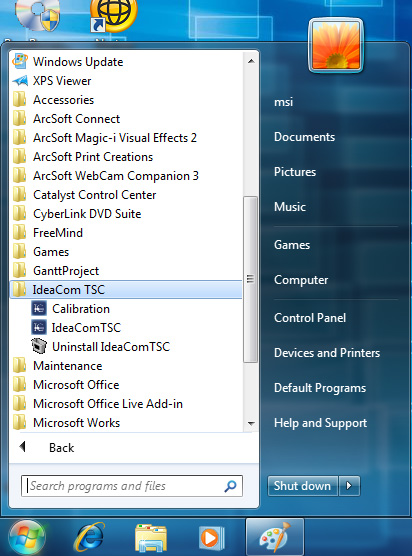This screenshot has height=556, width=412.
Task: Open Internet Explorer from the taskbar
Action: (89, 538)
